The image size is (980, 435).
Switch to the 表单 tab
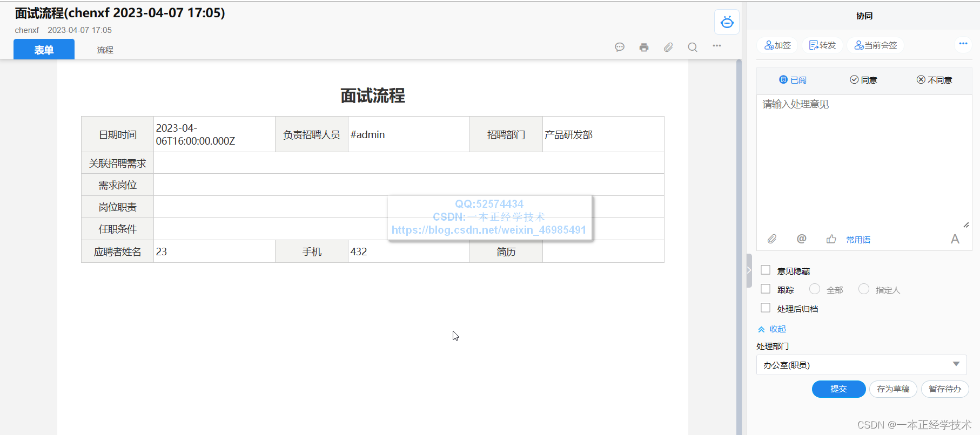pyautogui.click(x=44, y=50)
